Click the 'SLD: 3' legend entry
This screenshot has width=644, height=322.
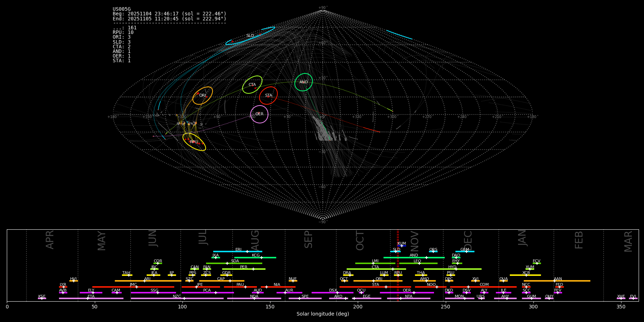pos(122,42)
